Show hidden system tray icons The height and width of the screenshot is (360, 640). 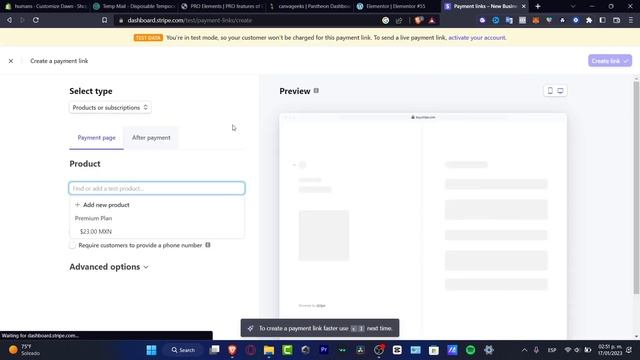tap(524, 350)
